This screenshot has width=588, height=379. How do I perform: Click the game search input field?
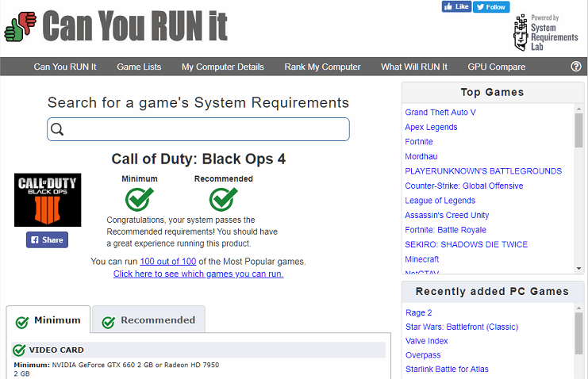(x=206, y=129)
